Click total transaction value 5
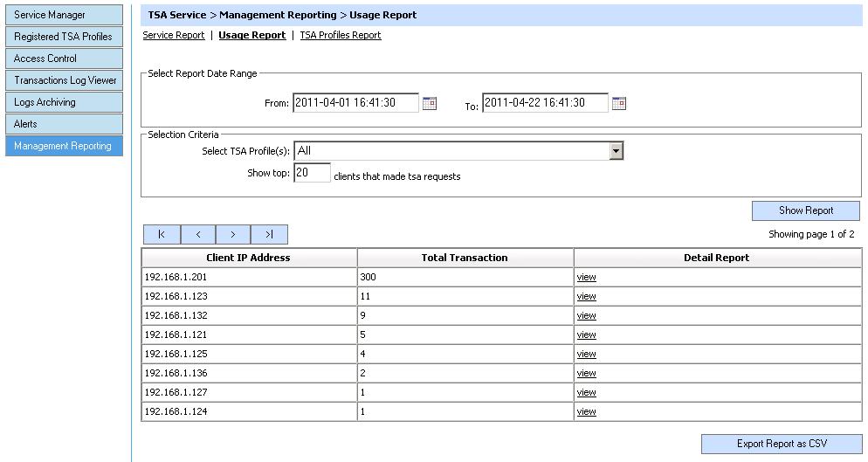The width and height of the screenshot is (868, 462). pyautogui.click(x=362, y=334)
